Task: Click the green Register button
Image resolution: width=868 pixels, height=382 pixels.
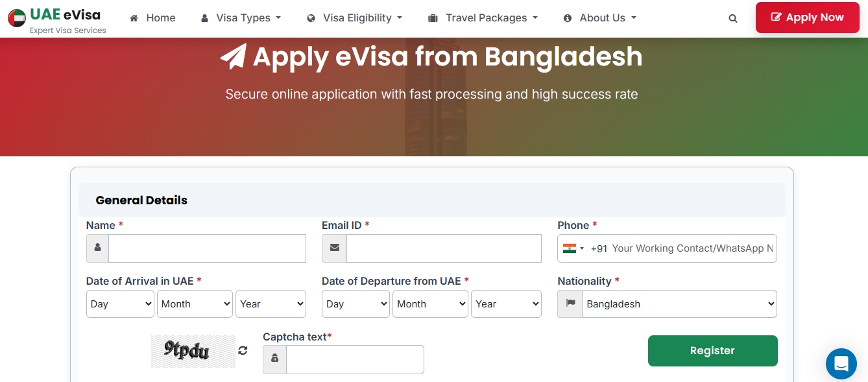Action: 712,351
